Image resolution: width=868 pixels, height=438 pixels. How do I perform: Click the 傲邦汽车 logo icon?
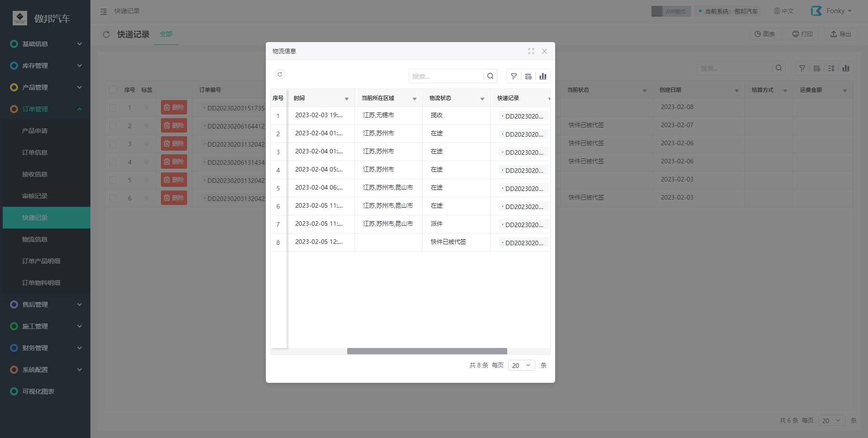coord(20,18)
